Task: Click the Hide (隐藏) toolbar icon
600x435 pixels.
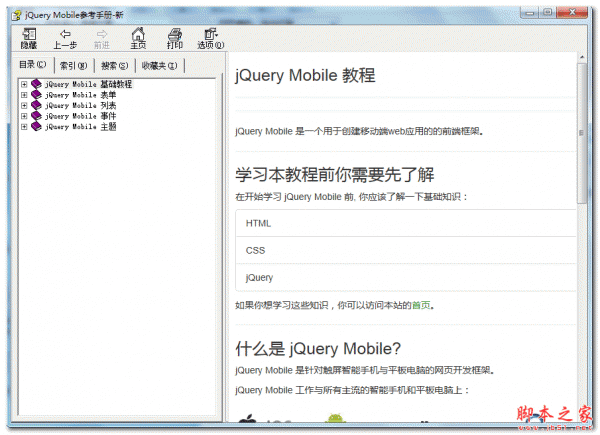Action: (x=29, y=34)
